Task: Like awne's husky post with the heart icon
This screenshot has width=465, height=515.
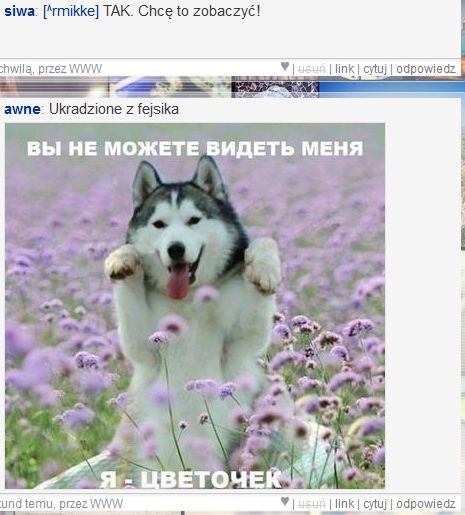Action: (285, 501)
